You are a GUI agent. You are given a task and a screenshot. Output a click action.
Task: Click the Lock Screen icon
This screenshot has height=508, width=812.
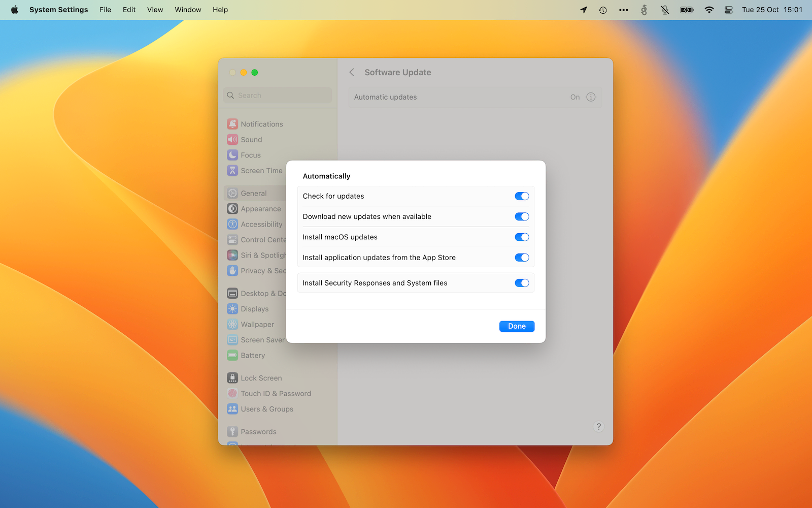[x=232, y=378]
